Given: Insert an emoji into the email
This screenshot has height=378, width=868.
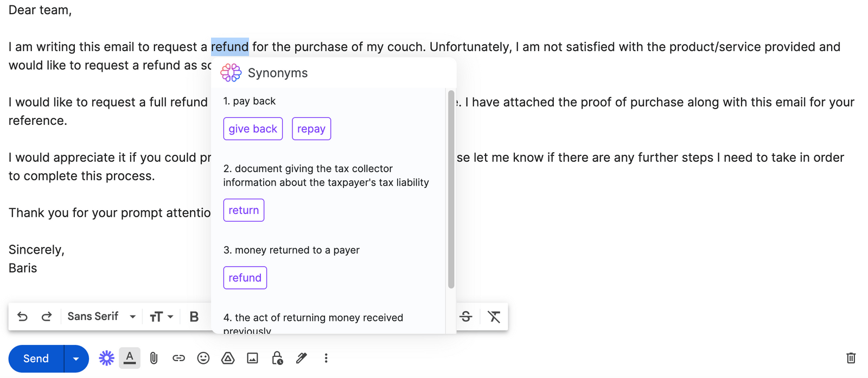Looking at the screenshot, I should pyautogui.click(x=203, y=358).
